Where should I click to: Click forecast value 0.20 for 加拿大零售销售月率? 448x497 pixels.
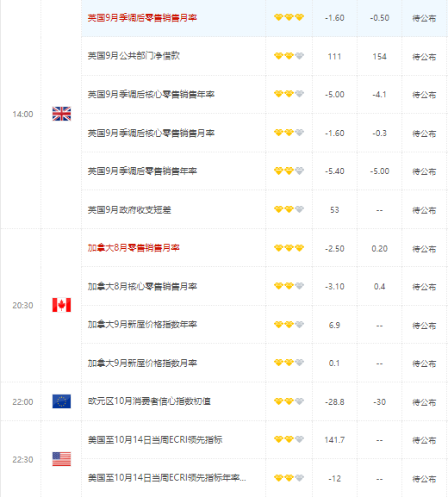[x=380, y=248]
